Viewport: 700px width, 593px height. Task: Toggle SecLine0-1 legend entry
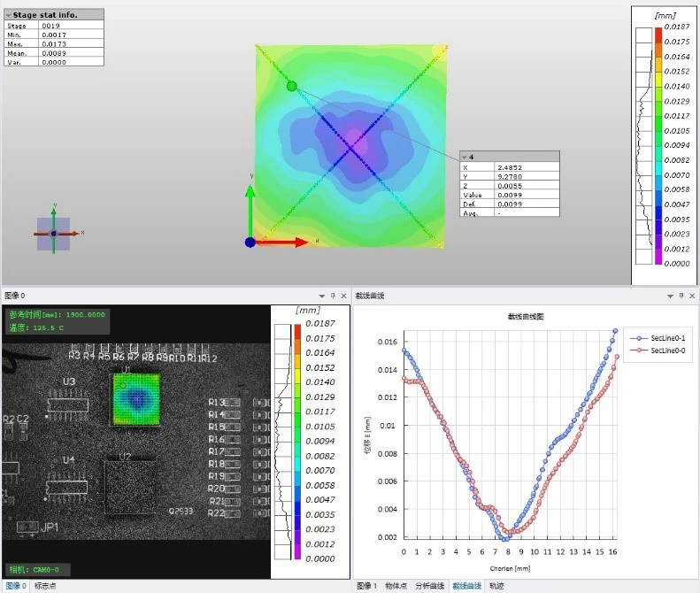(x=658, y=338)
